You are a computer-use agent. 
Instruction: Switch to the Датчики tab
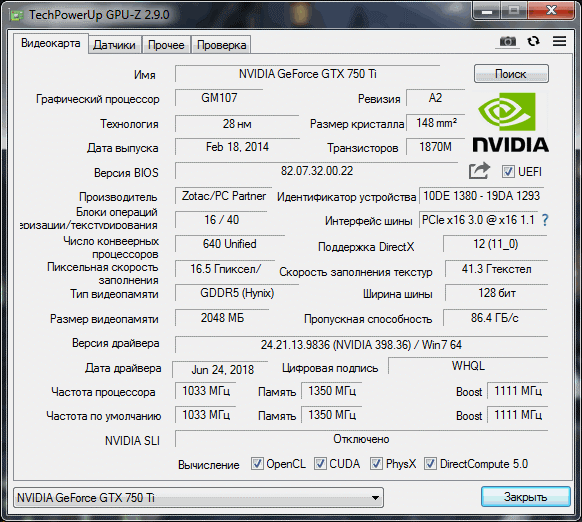coord(114,45)
